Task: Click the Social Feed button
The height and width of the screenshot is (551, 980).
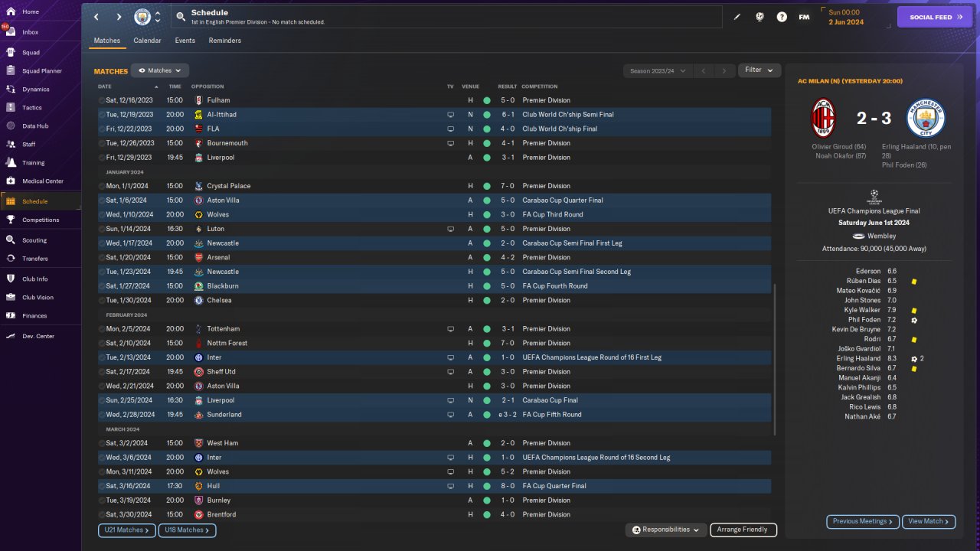Action: tap(934, 17)
